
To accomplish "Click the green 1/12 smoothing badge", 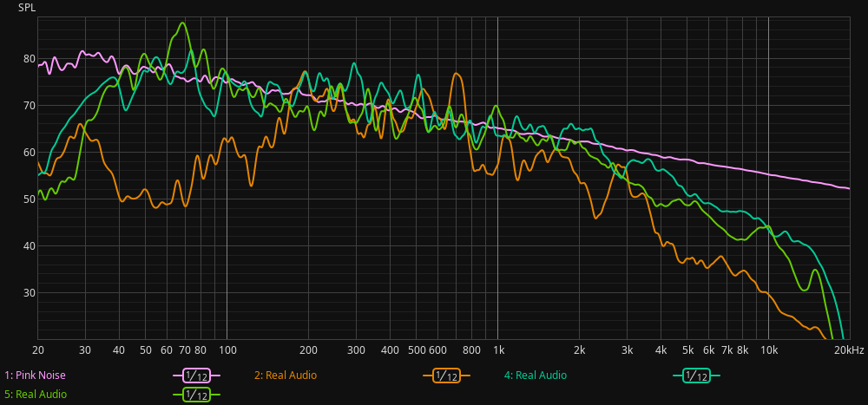I will (x=196, y=395).
